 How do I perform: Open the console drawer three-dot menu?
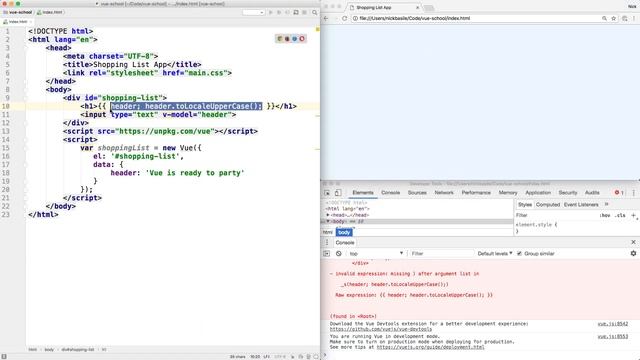(327, 242)
